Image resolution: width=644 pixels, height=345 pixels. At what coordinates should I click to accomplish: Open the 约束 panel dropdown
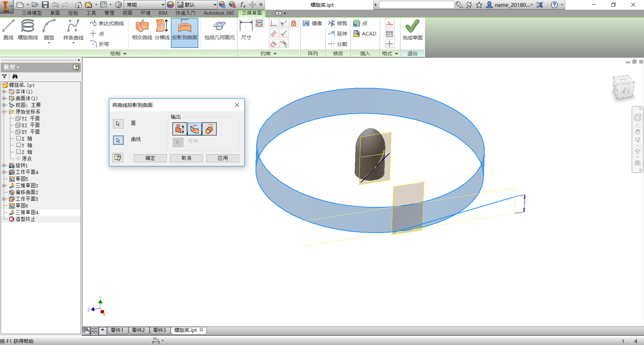click(268, 54)
